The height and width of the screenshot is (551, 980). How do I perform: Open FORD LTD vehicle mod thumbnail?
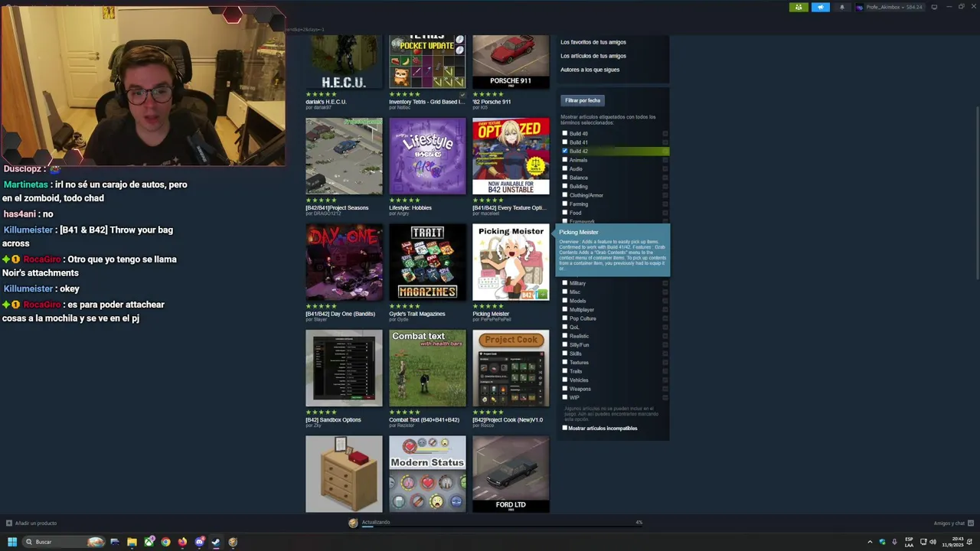click(511, 474)
